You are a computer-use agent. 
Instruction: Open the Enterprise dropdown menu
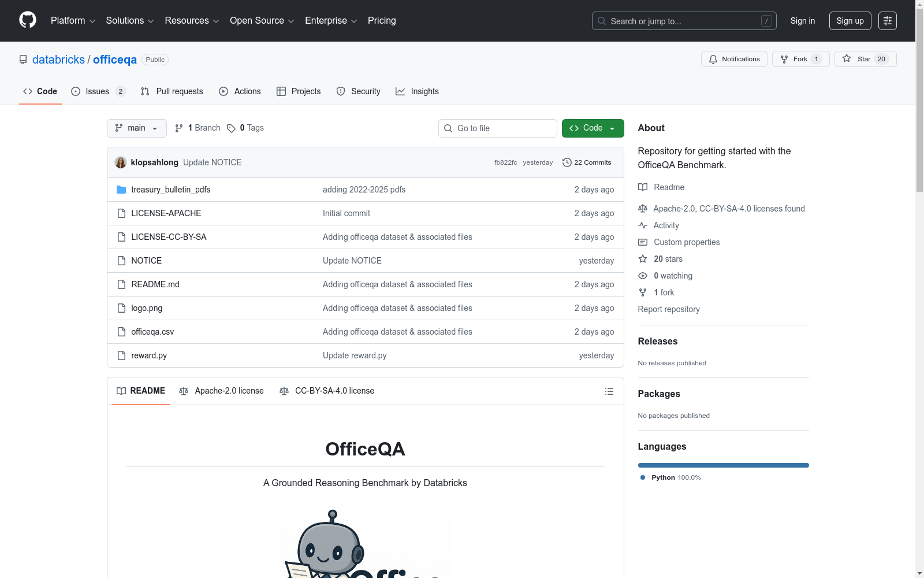[x=331, y=21]
